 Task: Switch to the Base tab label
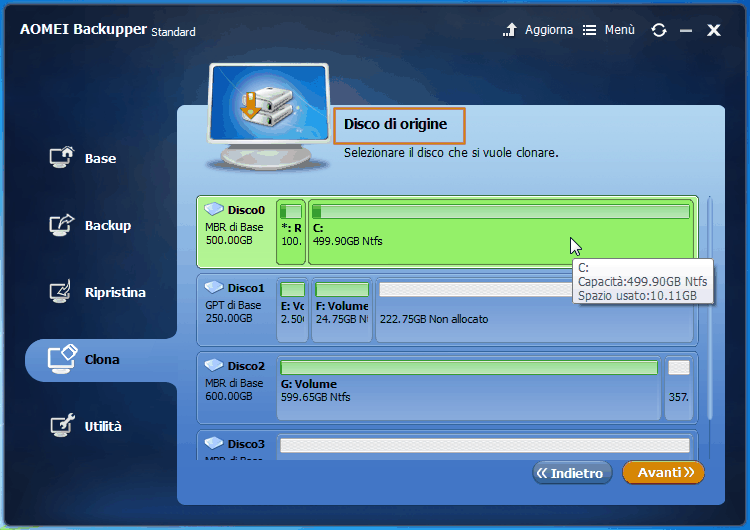tap(100, 158)
